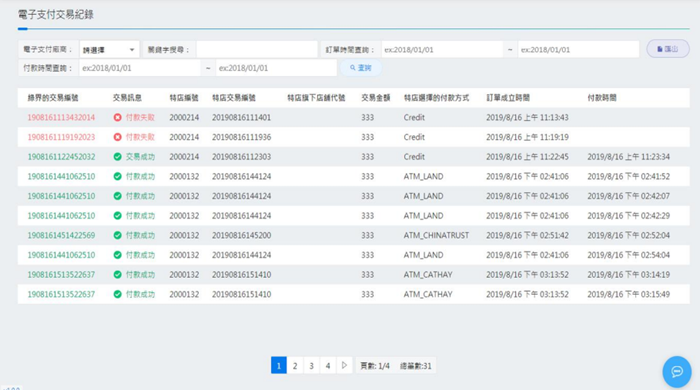Screen dimensions: 700x390
Task: Click 特店旗下店舖代號 column header
Action: [316, 98]
